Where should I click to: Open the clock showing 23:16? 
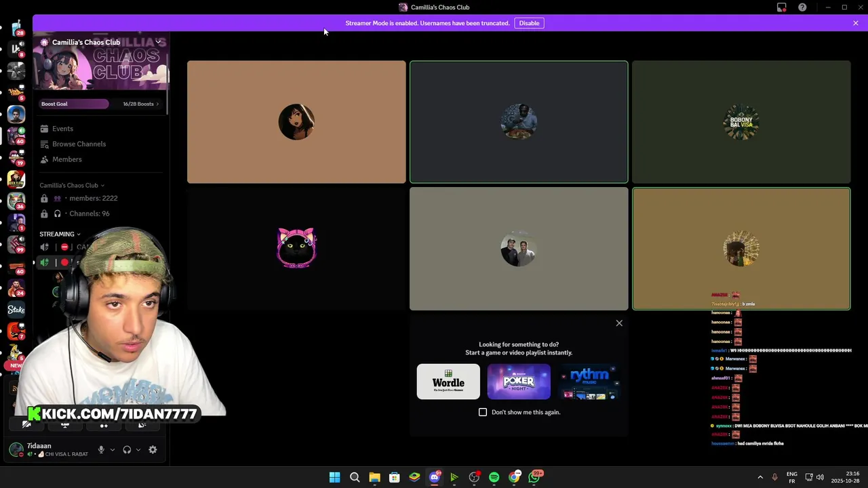(x=846, y=477)
